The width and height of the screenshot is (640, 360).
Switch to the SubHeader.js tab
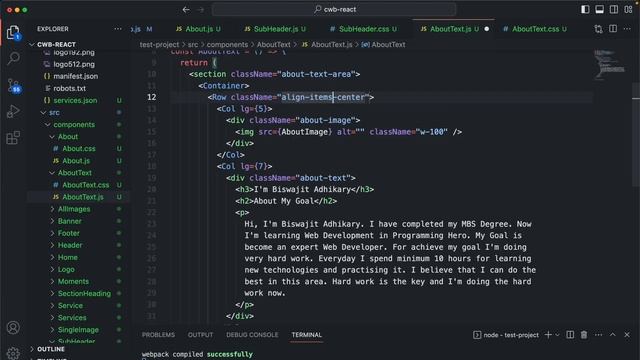(275, 29)
